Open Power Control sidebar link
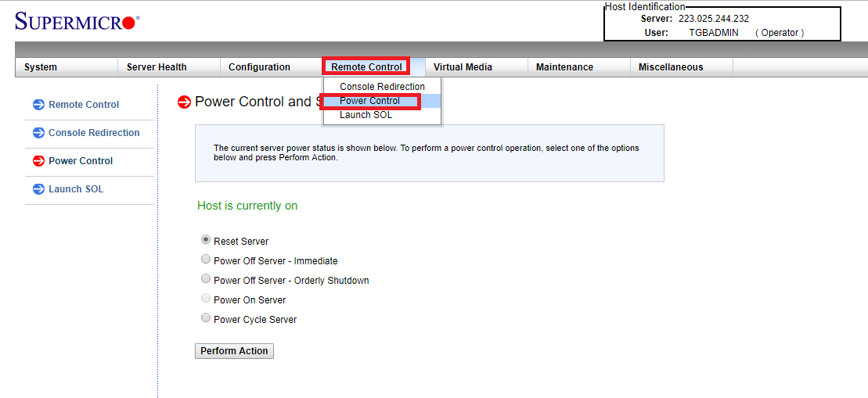Viewport: 868px width, 398px height. [81, 161]
